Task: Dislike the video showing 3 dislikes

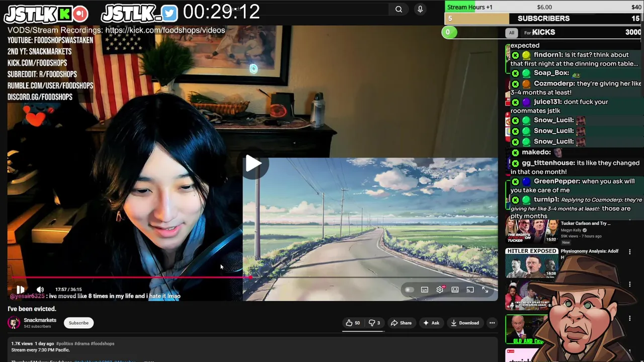Action: pyautogui.click(x=374, y=323)
